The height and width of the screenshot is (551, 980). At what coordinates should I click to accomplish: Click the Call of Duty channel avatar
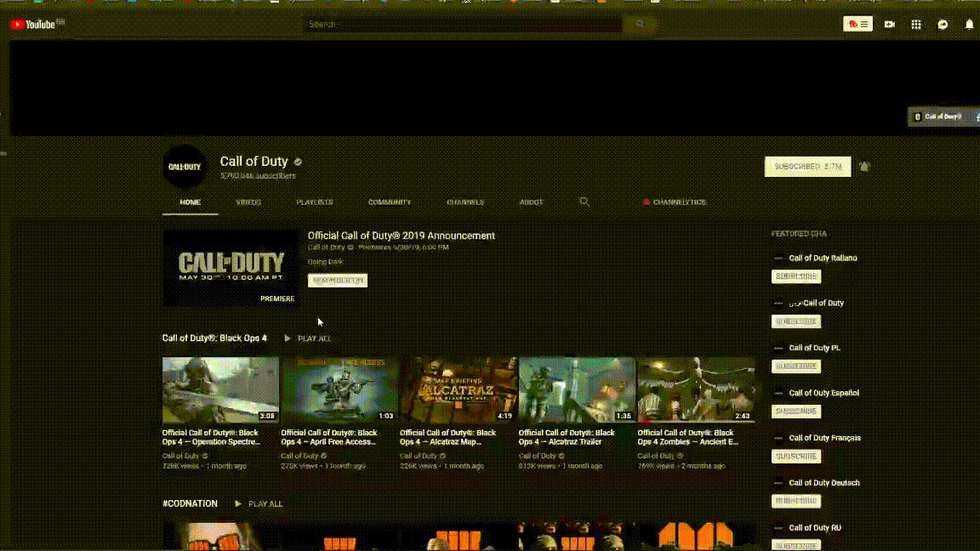185,167
